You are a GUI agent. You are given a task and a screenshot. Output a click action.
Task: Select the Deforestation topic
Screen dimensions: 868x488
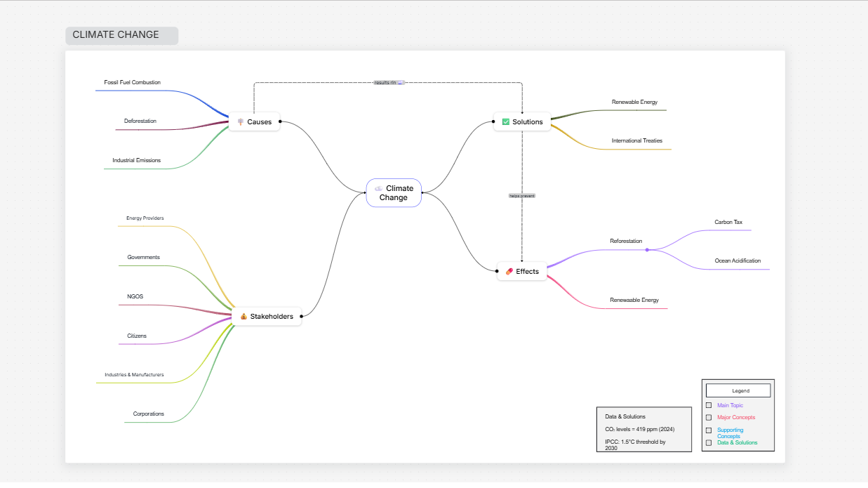pos(140,121)
